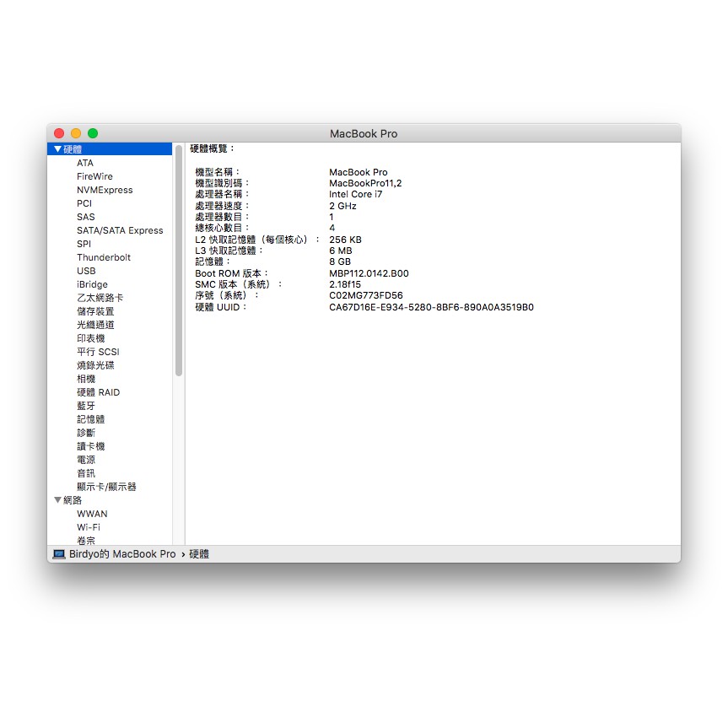This screenshot has height=728, width=728.
Task: Select 儲存裝置 storage in sidebar
Action: pos(95,311)
